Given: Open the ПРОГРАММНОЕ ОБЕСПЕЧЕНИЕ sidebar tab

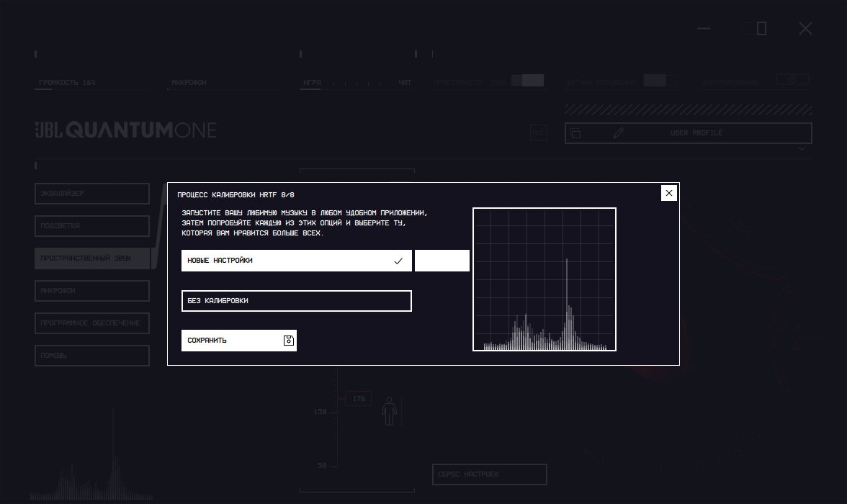Looking at the screenshot, I should point(92,323).
